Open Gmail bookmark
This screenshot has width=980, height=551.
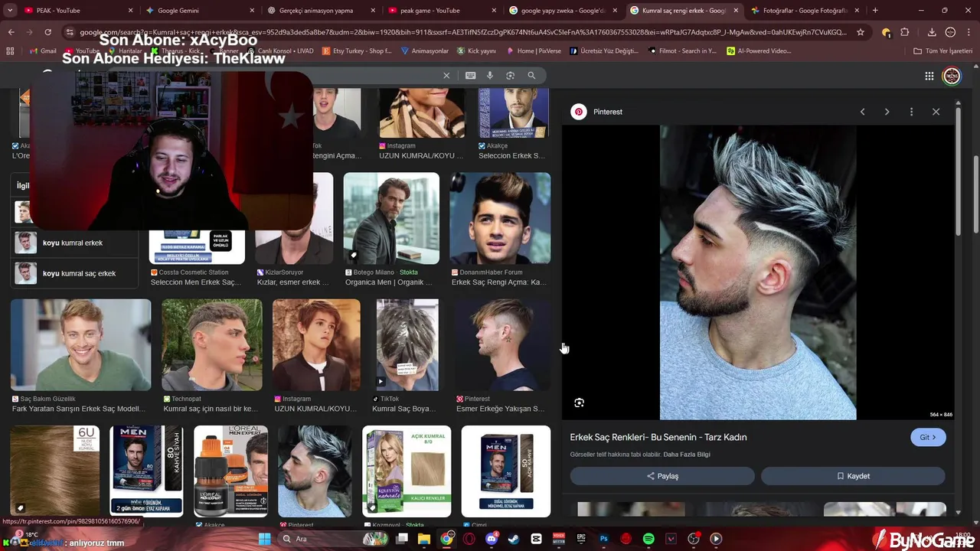(x=43, y=51)
